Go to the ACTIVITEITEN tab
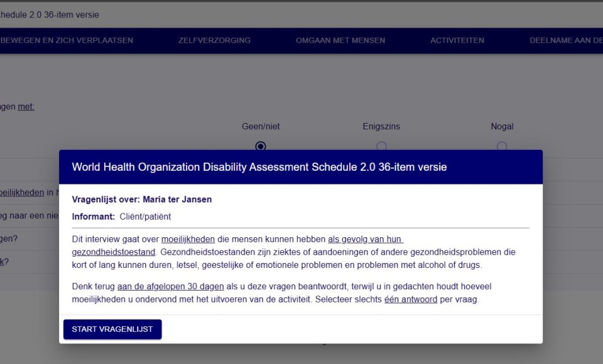The image size is (603, 364). coord(457,40)
